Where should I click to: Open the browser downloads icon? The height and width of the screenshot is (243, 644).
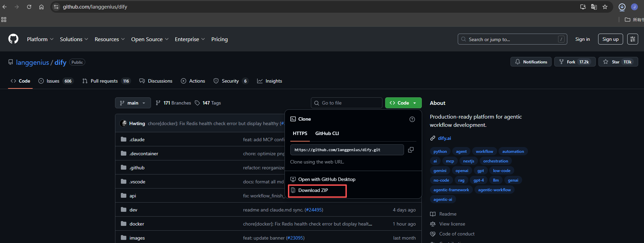coord(622,7)
